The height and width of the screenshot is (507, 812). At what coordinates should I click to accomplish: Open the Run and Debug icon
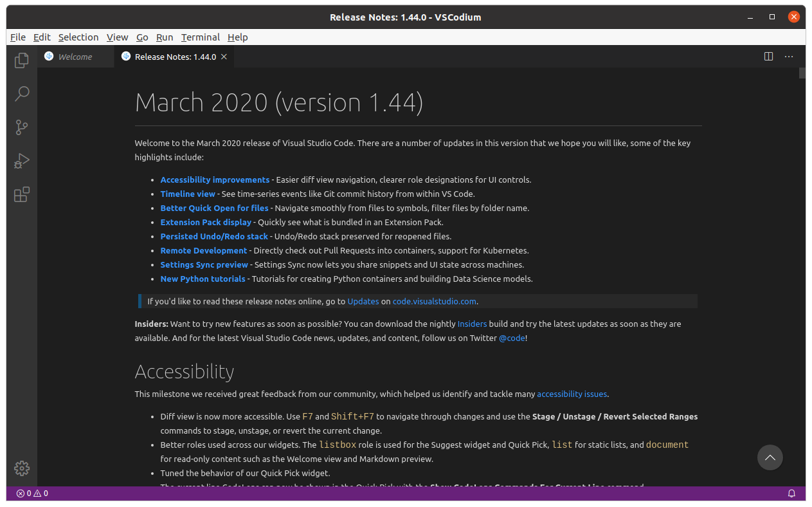click(22, 161)
